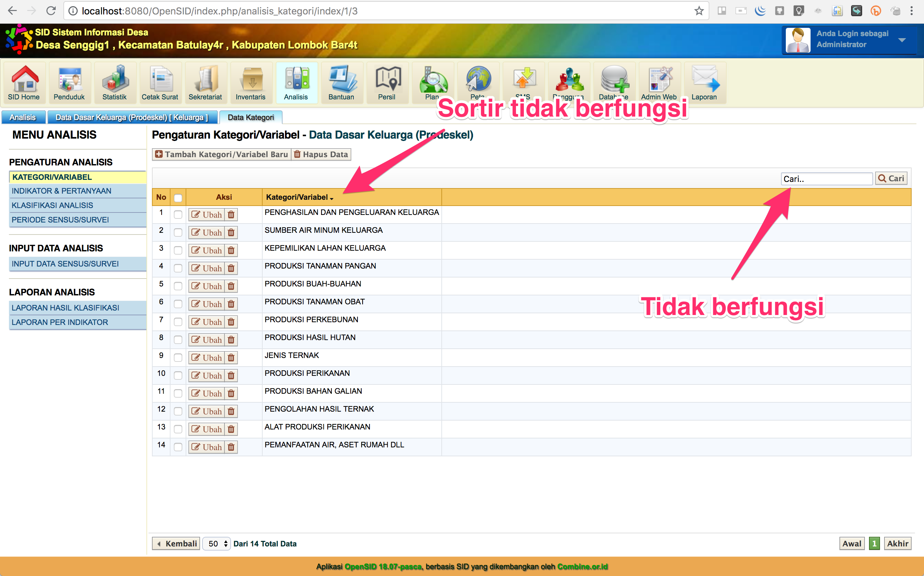Select the Penduduk module icon

coord(69,82)
